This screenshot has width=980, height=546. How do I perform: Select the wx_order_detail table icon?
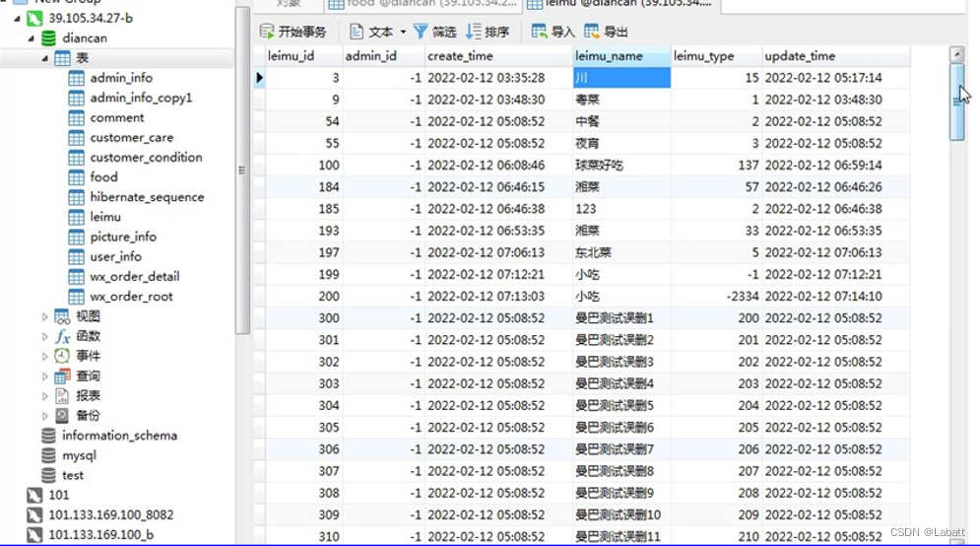coord(76,277)
